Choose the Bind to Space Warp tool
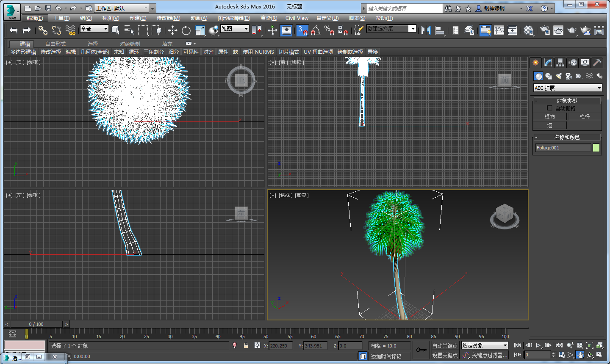The width and height of the screenshot is (610, 364). click(x=70, y=30)
